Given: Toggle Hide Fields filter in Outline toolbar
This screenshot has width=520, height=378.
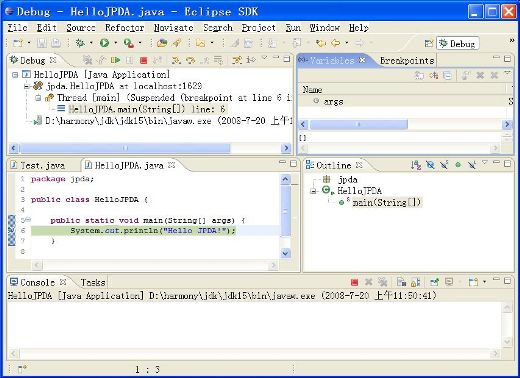Looking at the screenshot, I should point(430,165).
